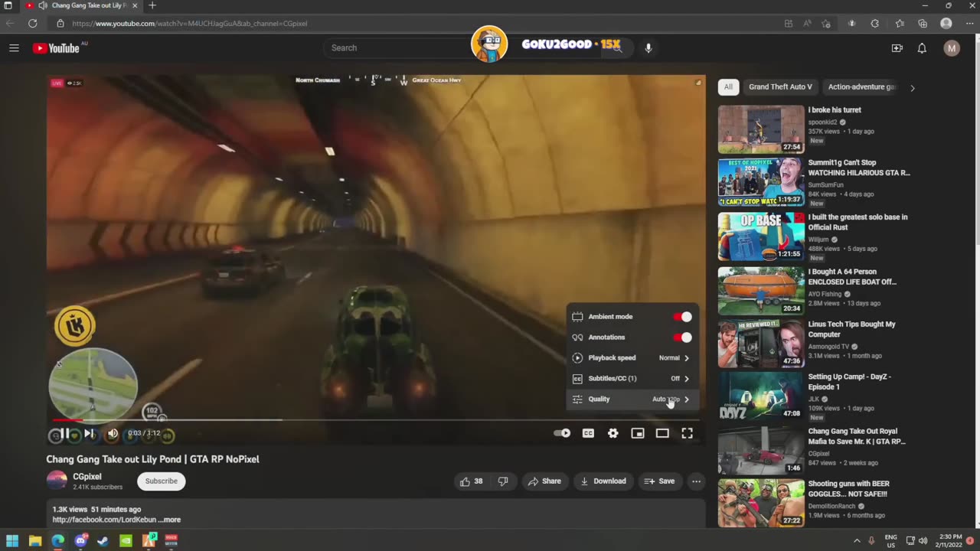This screenshot has width=980, height=551.
Task: Pause the video with the play/pause button
Action: coord(65,434)
